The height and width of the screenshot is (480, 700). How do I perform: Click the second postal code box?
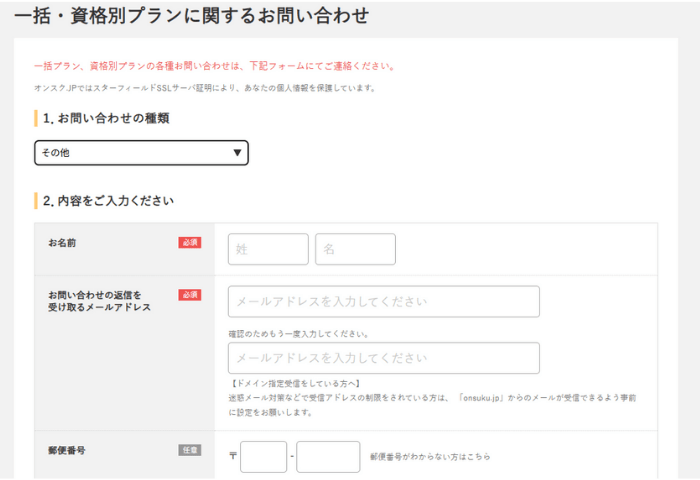click(x=328, y=457)
